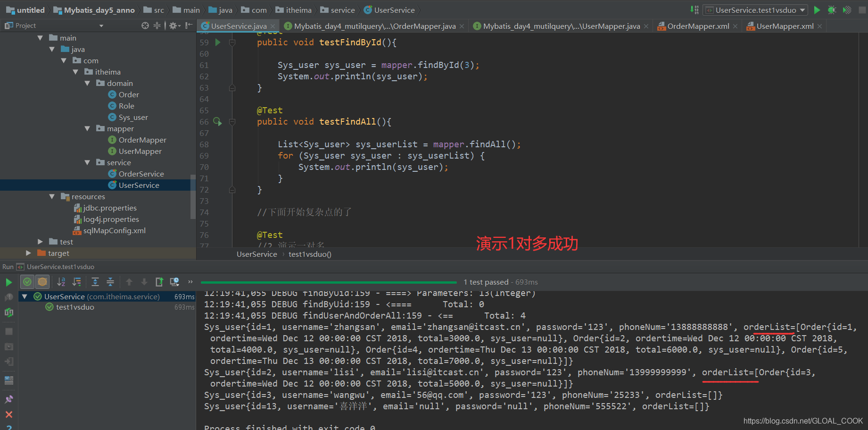Open the Role class in tree

(126, 106)
